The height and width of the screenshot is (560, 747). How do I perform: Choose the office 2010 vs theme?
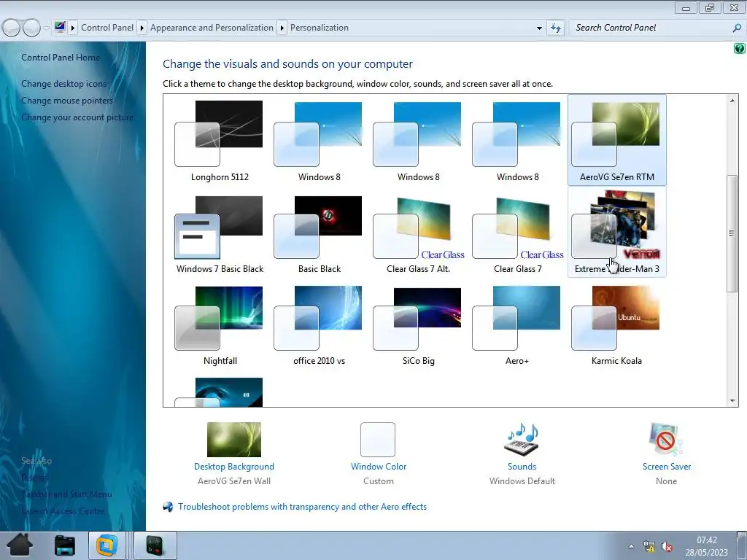pos(320,324)
